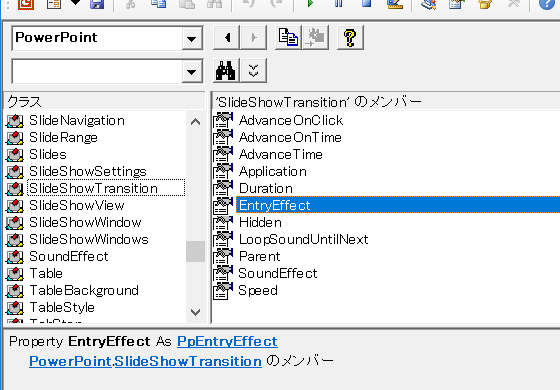The width and height of the screenshot is (560, 390).
Task: Select the AdvanceOnTime member
Action: point(290,138)
